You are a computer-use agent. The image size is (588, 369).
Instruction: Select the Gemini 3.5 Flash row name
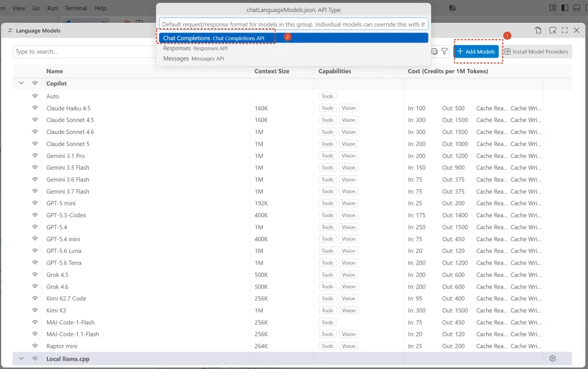68,167
